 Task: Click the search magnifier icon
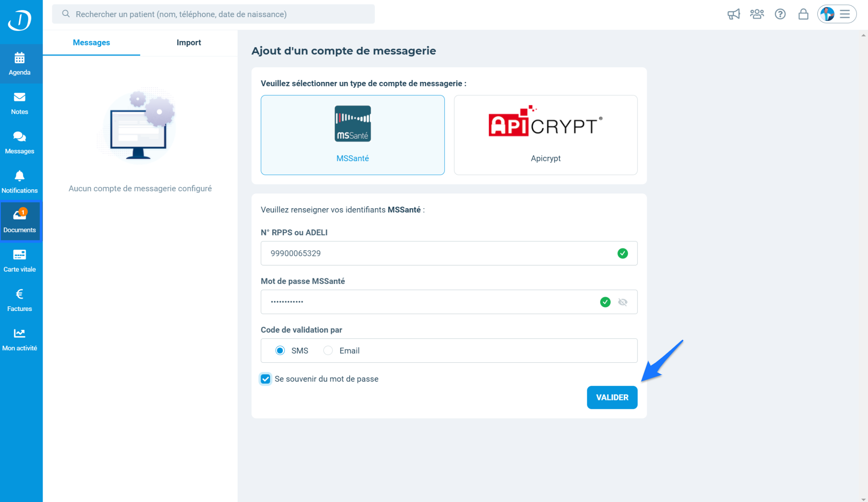(66, 14)
